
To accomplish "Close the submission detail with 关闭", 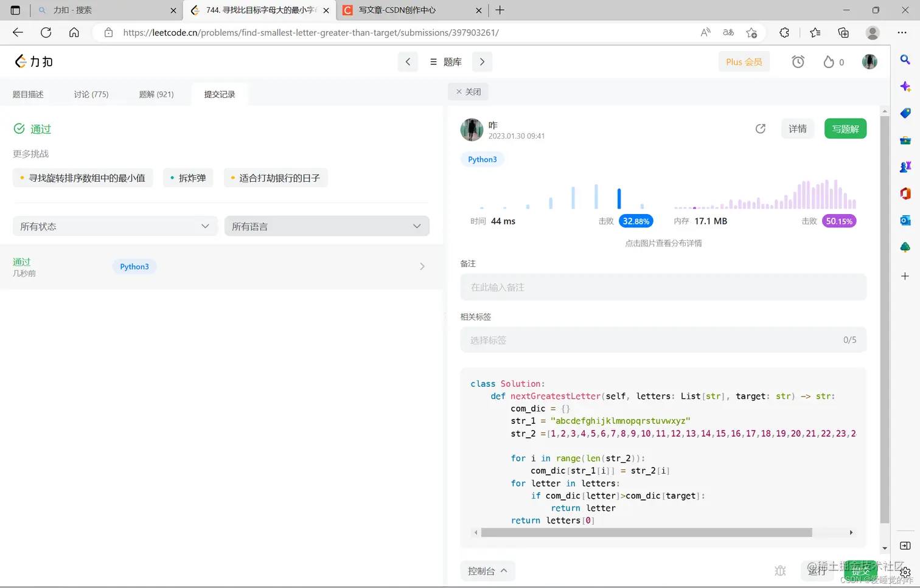I will click(469, 92).
